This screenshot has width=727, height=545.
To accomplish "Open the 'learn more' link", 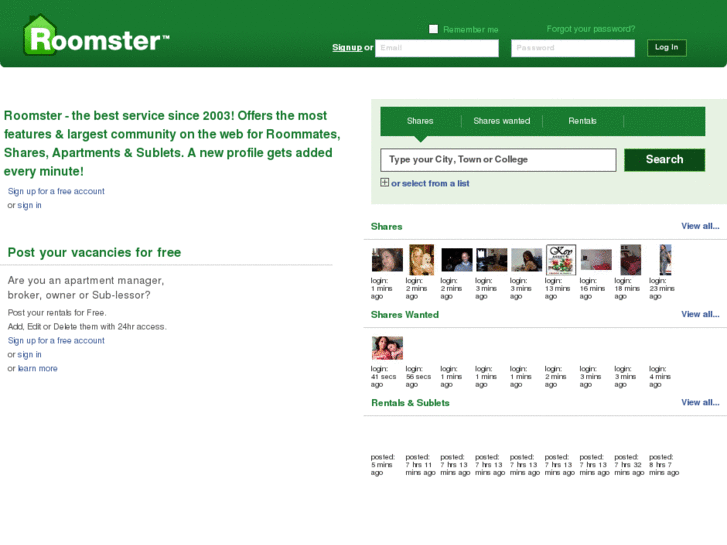I will click(38, 368).
